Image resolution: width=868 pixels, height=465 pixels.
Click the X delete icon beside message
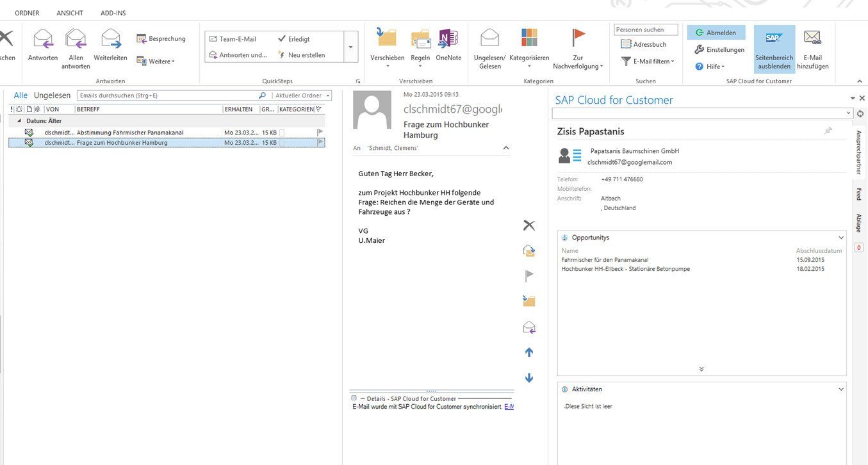529,225
